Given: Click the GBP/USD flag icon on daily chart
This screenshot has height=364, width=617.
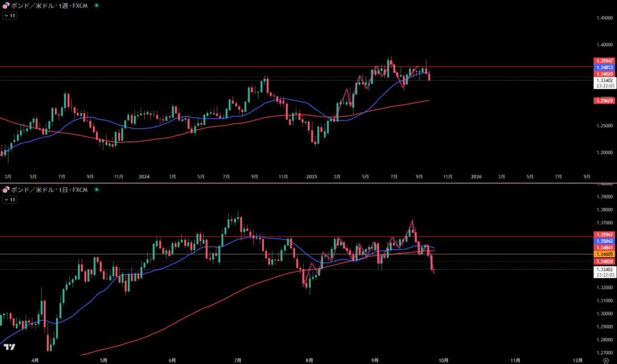Looking at the screenshot, I should pos(6,189).
